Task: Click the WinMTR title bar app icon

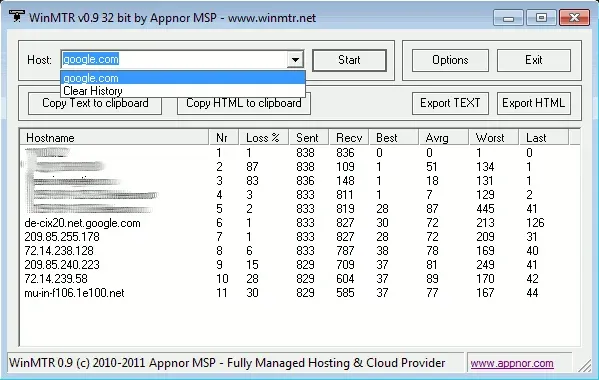Action: click(16, 16)
